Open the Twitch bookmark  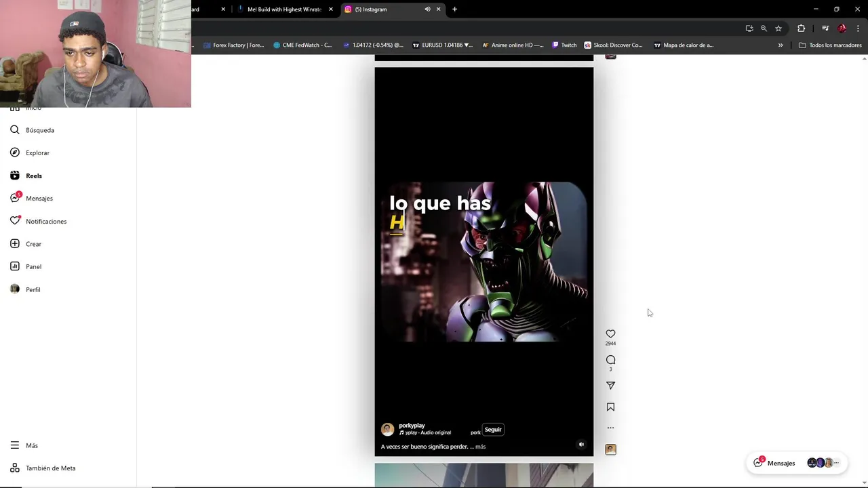pos(564,45)
